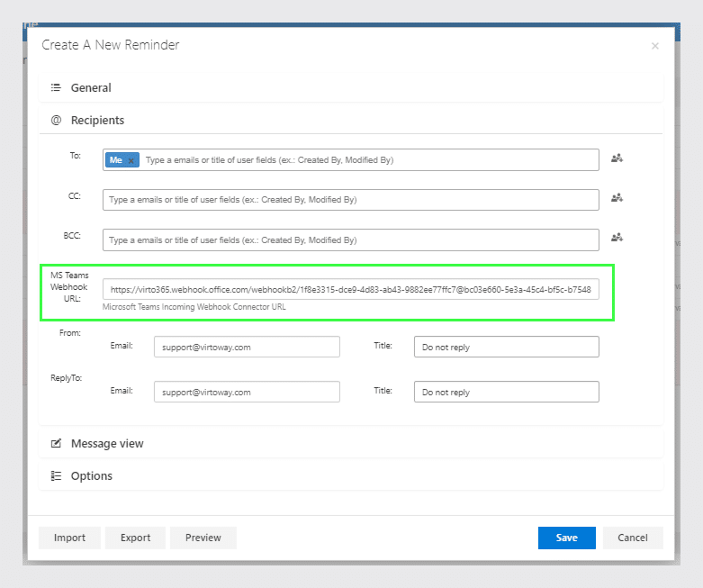The image size is (703, 588).
Task: Remove the Me recipient tag
Action: point(131,160)
